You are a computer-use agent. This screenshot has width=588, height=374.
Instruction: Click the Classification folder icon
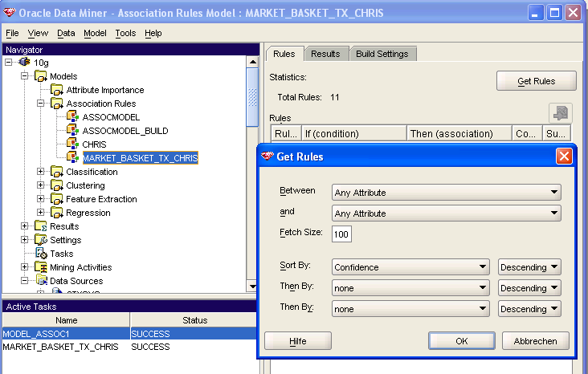56,172
